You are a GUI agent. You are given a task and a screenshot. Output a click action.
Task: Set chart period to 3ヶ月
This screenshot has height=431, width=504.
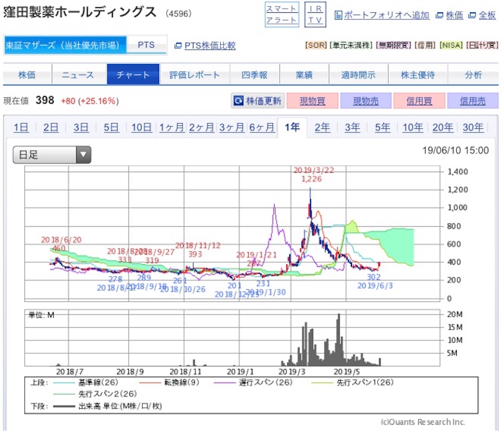tap(232, 127)
